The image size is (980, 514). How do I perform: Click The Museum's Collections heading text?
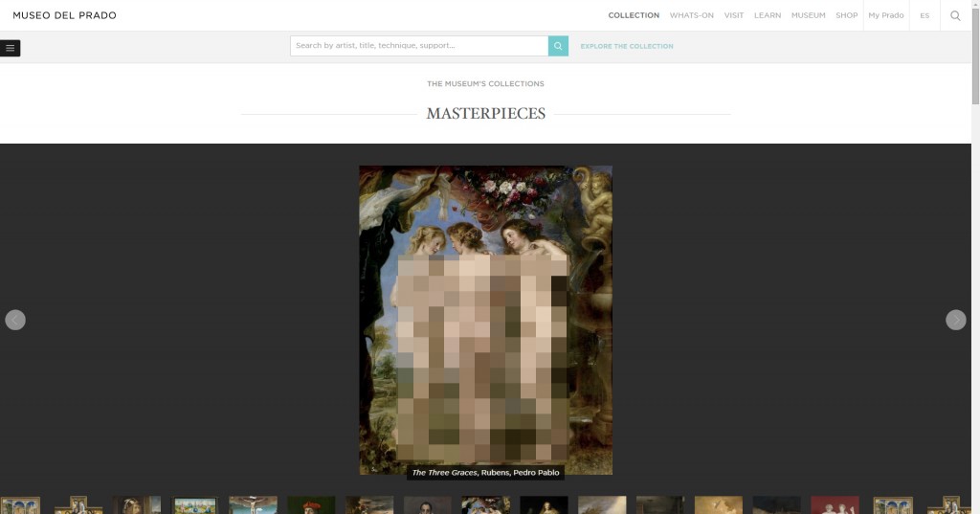point(485,84)
